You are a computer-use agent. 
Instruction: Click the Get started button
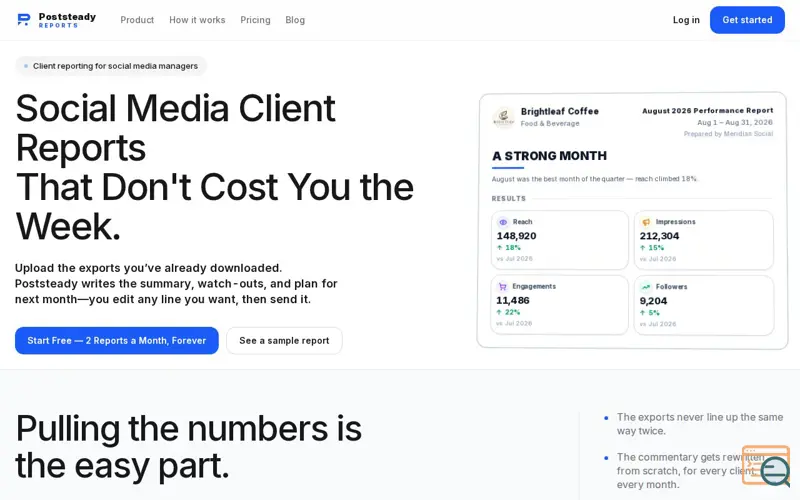coord(747,20)
